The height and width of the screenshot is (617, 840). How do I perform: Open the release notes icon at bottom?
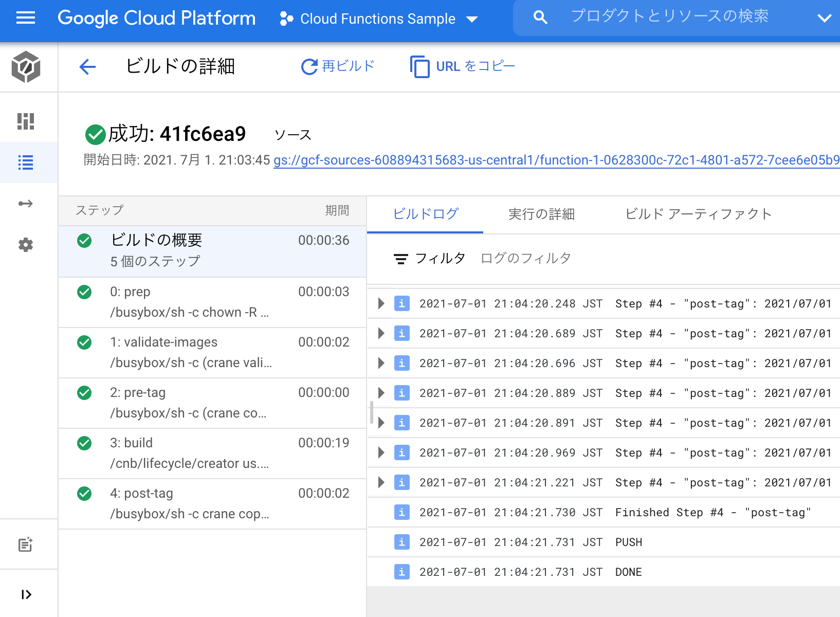[x=25, y=545]
